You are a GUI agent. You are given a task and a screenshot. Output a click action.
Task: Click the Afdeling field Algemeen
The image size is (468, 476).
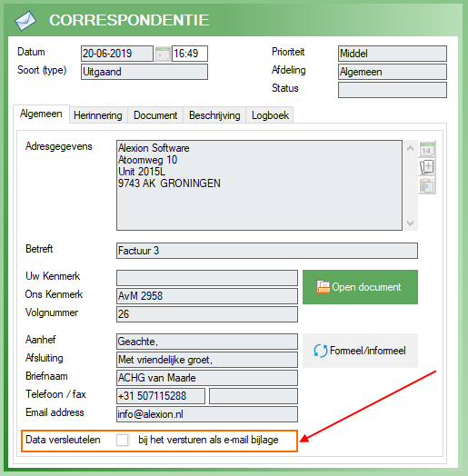[x=393, y=72]
